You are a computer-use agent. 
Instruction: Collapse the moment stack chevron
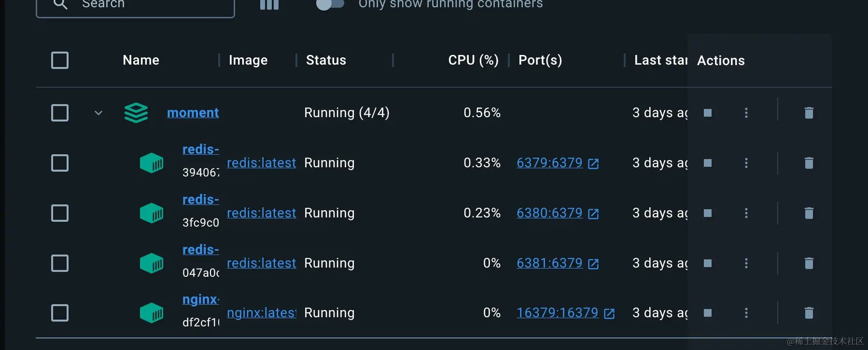pyautogui.click(x=98, y=113)
